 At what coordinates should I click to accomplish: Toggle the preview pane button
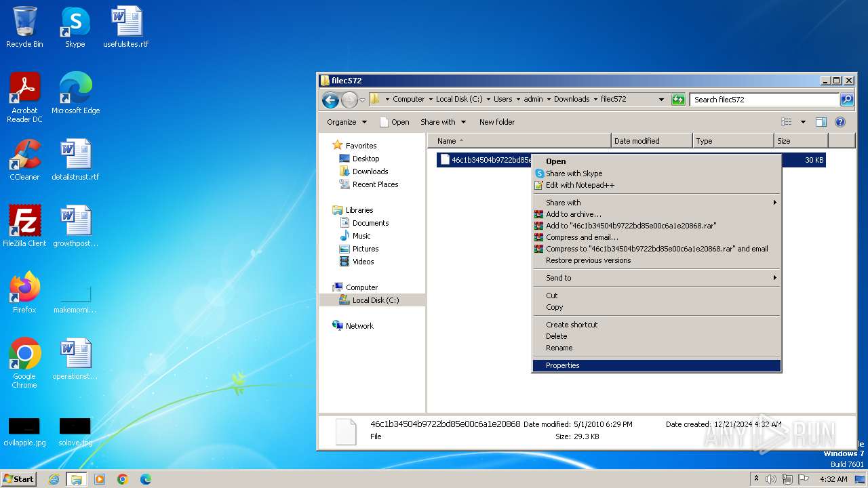point(821,122)
